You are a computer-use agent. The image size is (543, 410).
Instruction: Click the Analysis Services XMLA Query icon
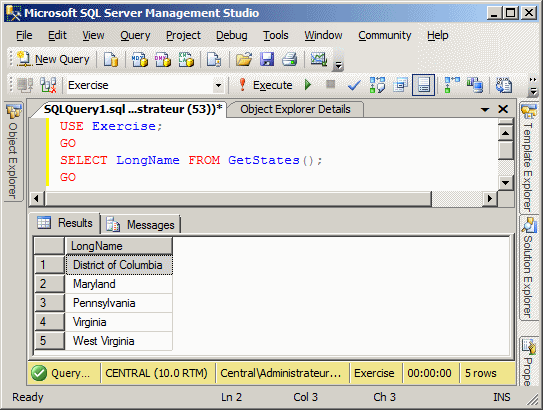(x=186, y=59)
